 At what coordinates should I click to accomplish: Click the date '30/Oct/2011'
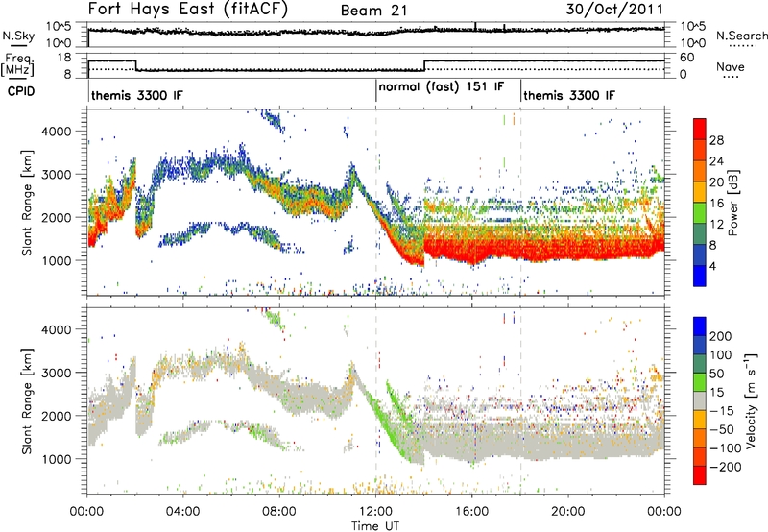pyautogui.click(x=614, y=9)
